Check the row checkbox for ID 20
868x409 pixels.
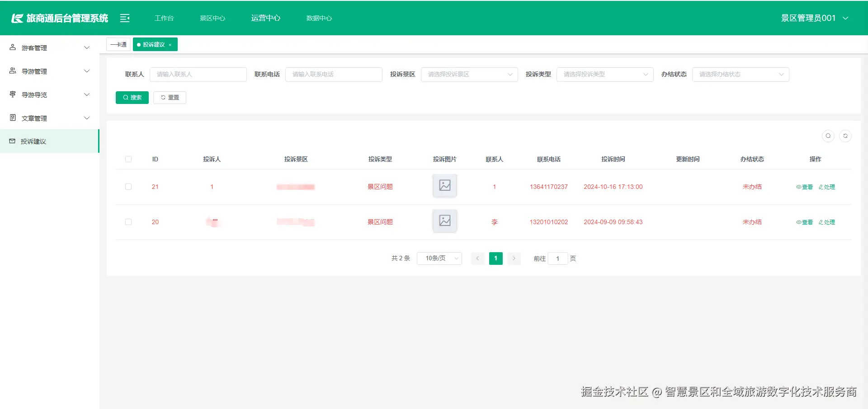coord(128,222)
